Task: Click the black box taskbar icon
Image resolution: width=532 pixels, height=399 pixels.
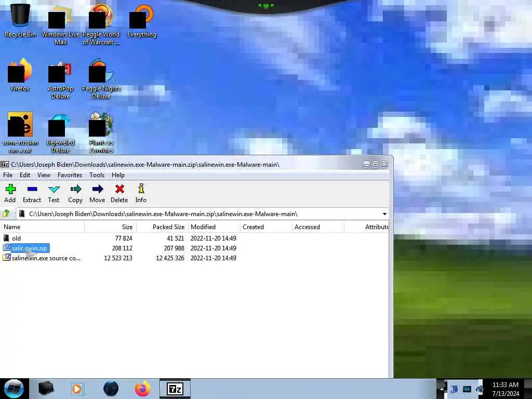Action: tap(46, 389)
